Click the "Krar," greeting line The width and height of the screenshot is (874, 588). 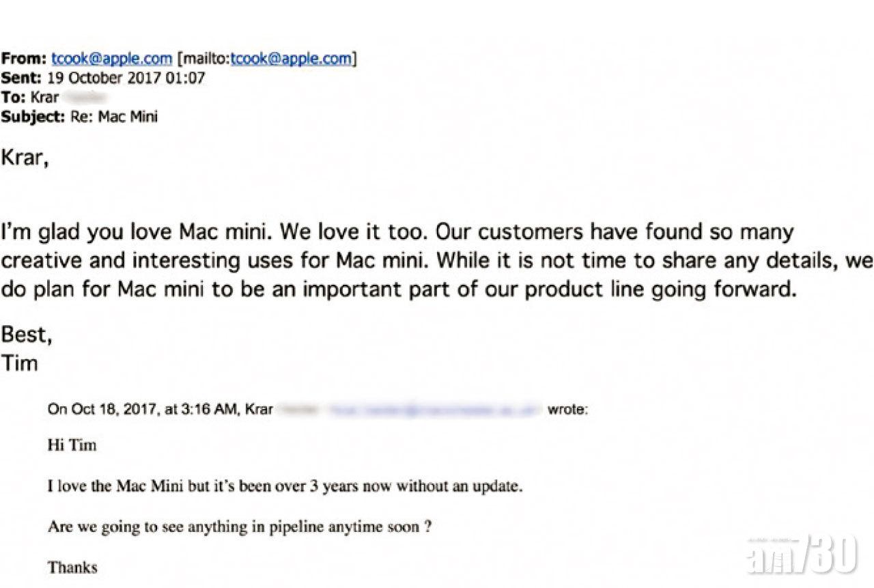point(25,161)
